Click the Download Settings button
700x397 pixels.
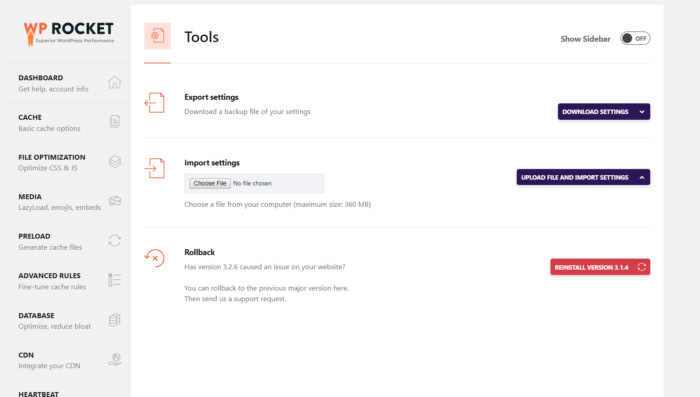pyautogui.click(x=604, y=112)
